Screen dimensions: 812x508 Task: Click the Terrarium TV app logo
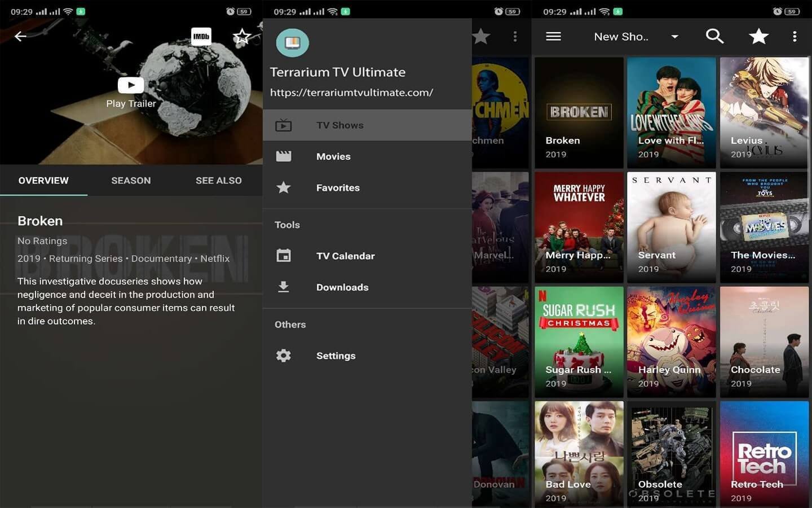(x=292, y=42)
